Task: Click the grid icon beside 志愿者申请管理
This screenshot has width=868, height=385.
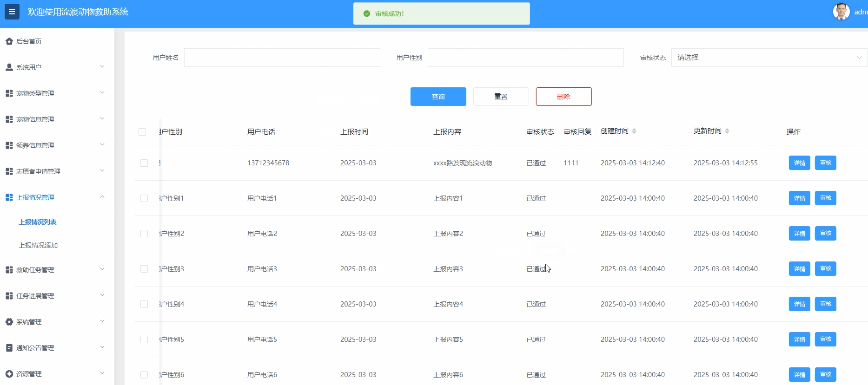Action: (9, 171)
